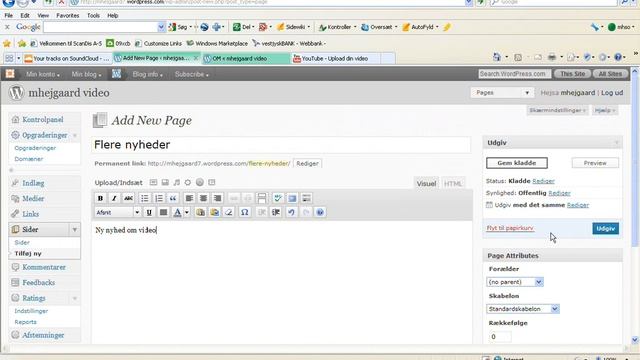This screenshot has width=640, height=360.
Task: Insert the More tag break
Action: tap(262, 198)
